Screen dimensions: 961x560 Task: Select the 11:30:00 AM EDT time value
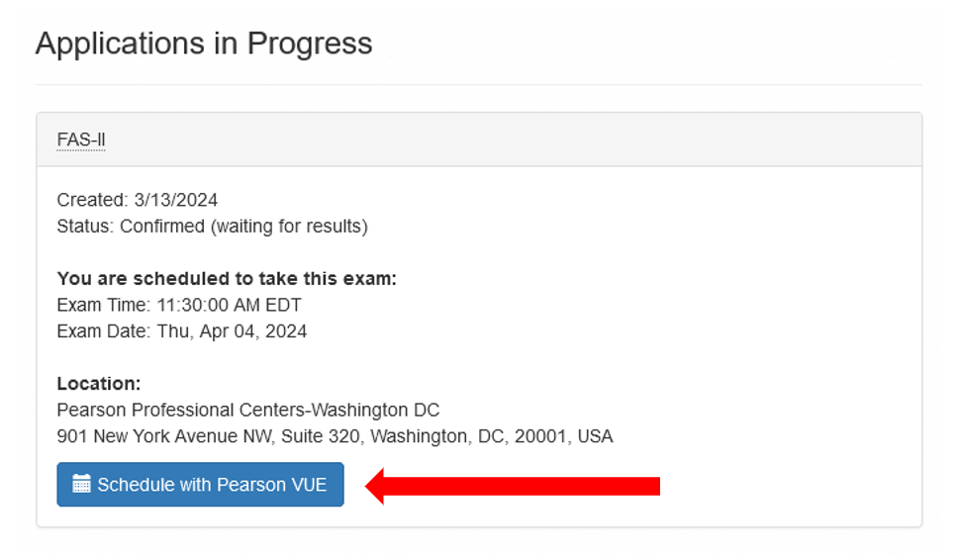(x=230, y=305)
